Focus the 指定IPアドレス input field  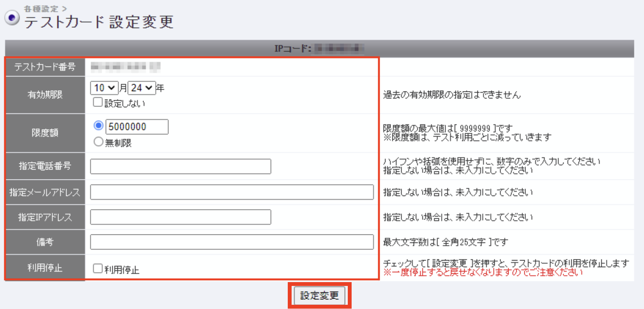click(x=180, y=217)
